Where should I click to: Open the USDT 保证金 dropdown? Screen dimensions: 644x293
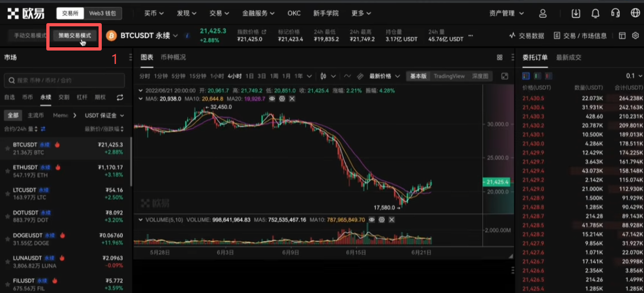pyautogui.click(x=104, y=116)
